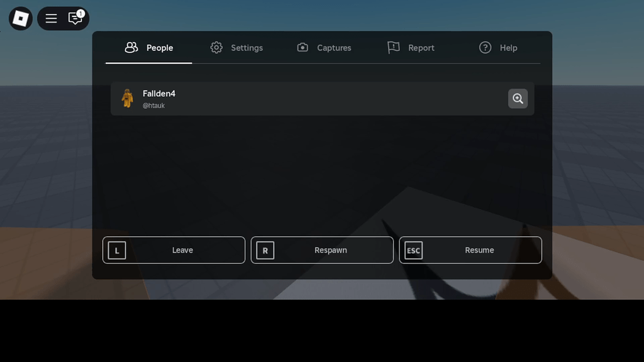Open the Captures tab

pos(333,48)
